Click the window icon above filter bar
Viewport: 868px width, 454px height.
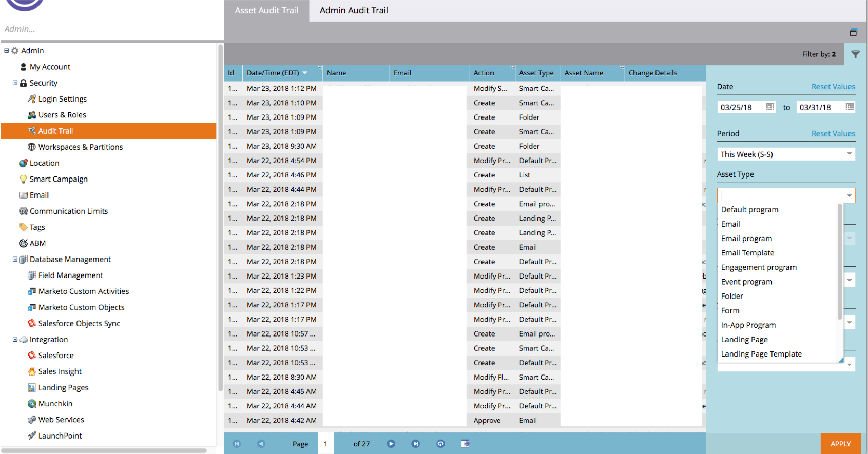853,33
